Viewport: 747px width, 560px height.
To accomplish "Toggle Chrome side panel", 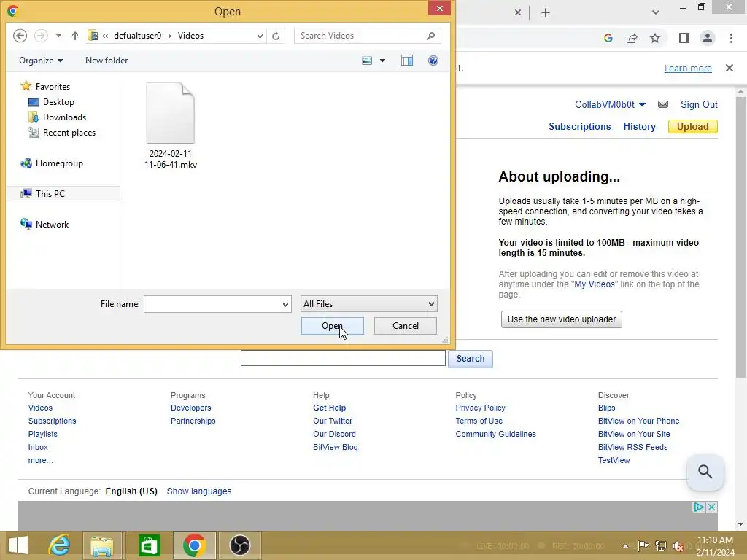I will tap(684, 38).
